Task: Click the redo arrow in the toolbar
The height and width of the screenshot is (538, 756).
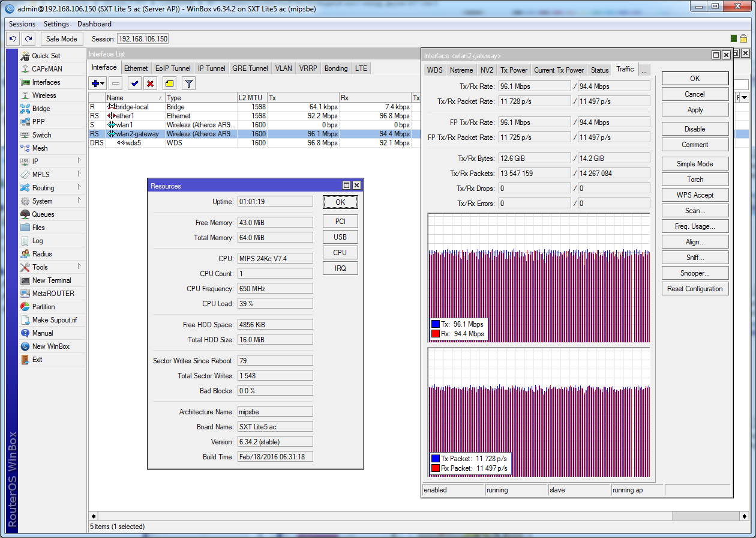Action: point(28,38)
